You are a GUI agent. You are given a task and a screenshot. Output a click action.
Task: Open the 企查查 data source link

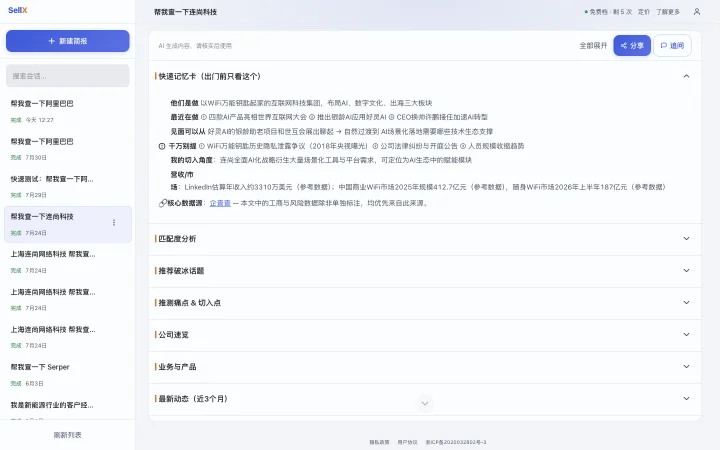pyautogui.click(x=220, y=203)
